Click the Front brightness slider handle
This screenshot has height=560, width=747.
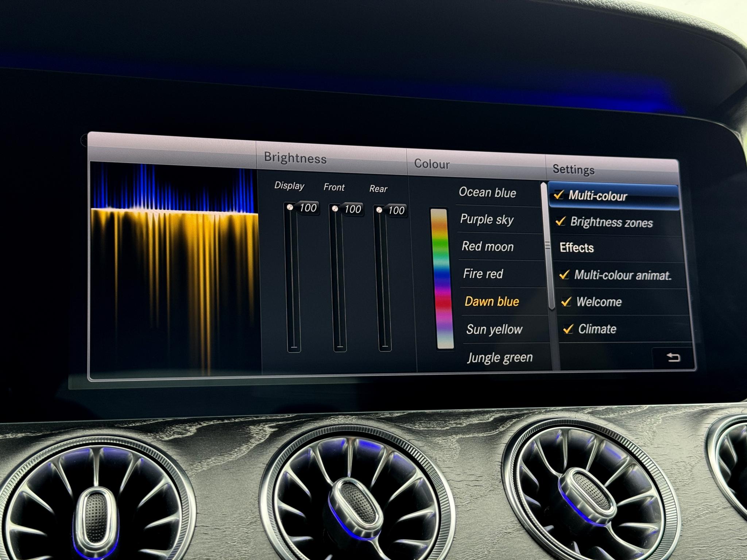[x=335, y=209]
